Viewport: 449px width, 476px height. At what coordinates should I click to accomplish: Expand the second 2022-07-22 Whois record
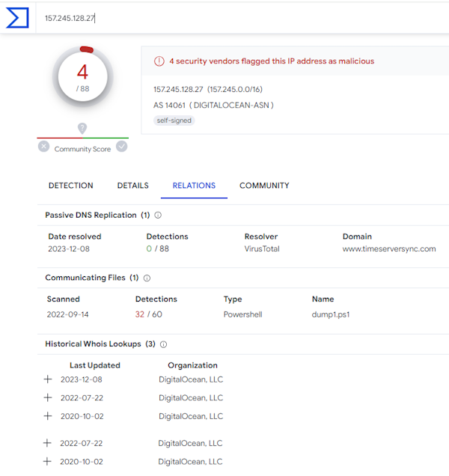coord(47,443)
